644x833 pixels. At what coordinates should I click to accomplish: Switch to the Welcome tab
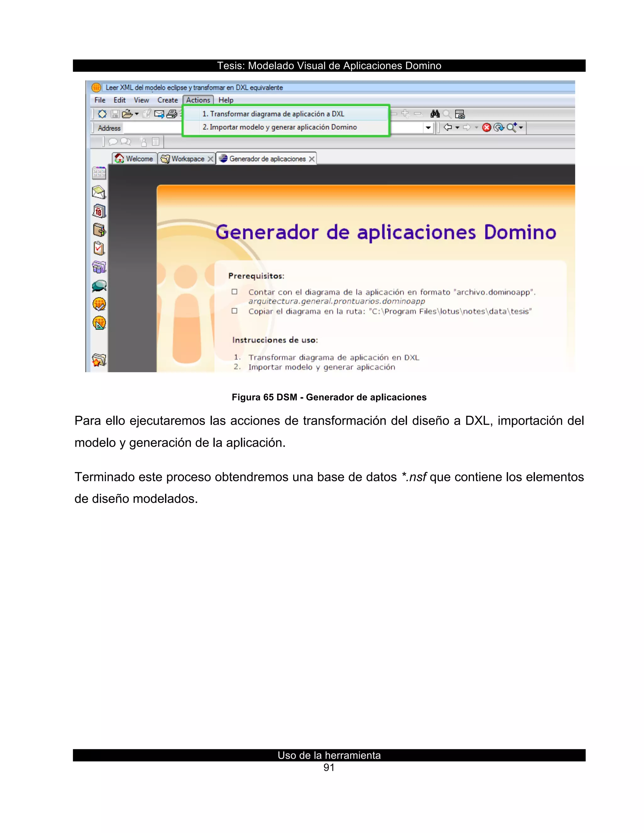(135, 159)
